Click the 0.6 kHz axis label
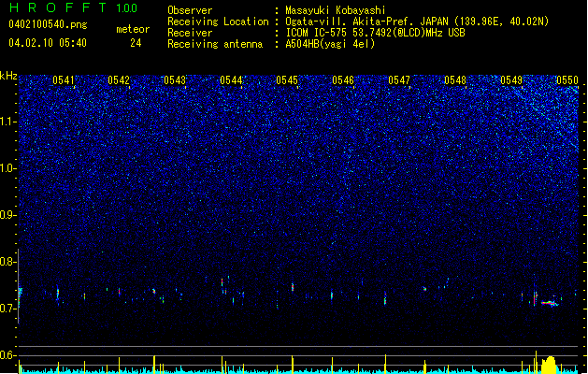This screenshot has width=588, height=374. pyautogui.click(x=8, y=355)
